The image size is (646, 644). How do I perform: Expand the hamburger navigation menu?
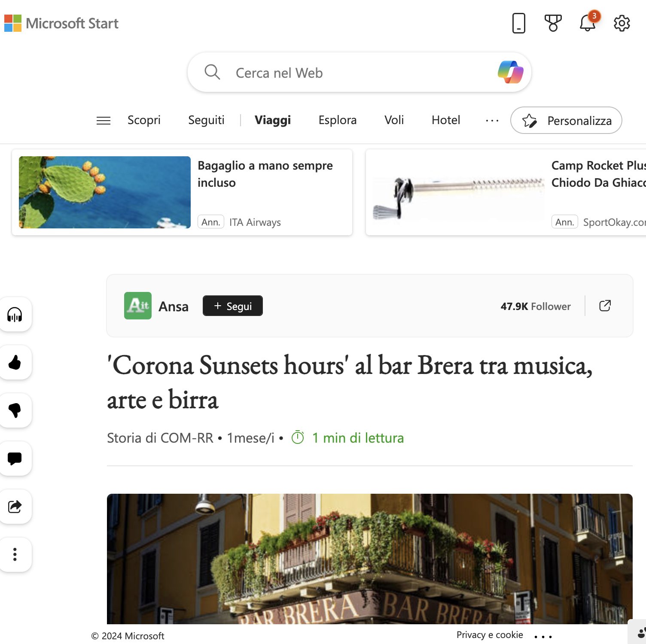(x=104, y=121)
